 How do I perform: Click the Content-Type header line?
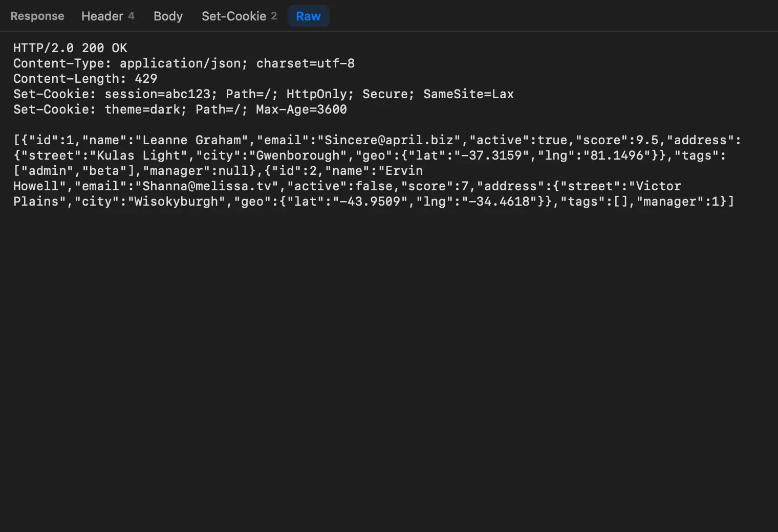pyautogui.click(x=184, y=63)
